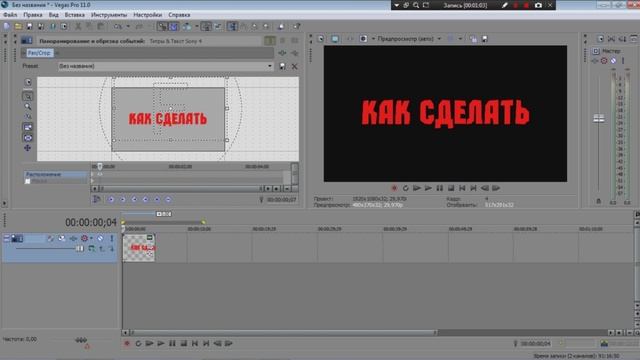The height and width of the screenshot is (360, 640).
Task: Click the save snapshot to file icon in preview
Action: point(484,39)
